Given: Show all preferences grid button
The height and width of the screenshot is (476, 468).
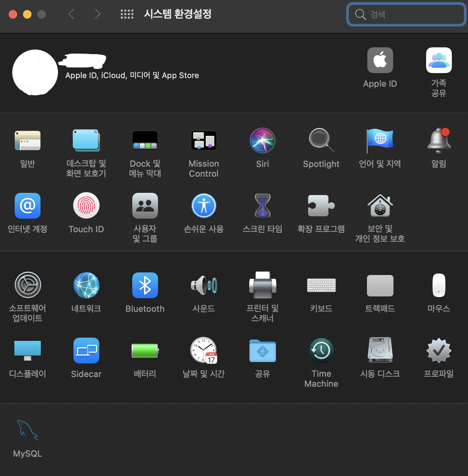Looking at the screenshot, I should 127,14.
